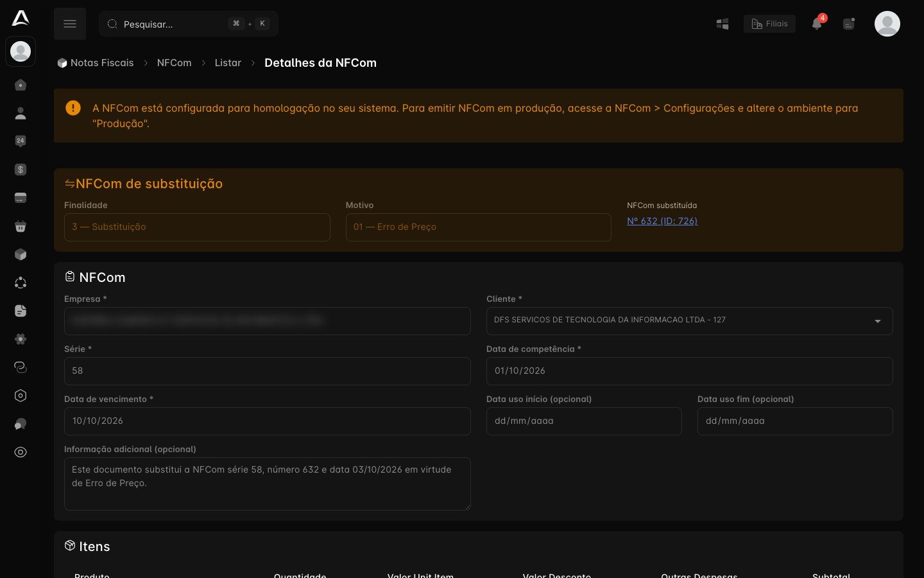Open the credit card sidebar icon
The width and height of the screenshot is (924, 578).
click(21, 198)
